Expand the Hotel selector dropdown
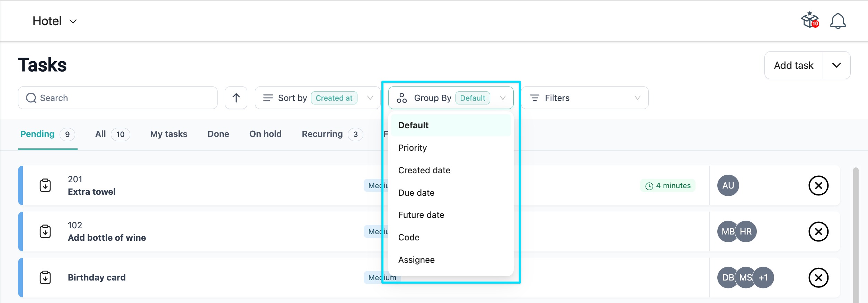Viewport: 868px width, 303px height. click(55, 21)
